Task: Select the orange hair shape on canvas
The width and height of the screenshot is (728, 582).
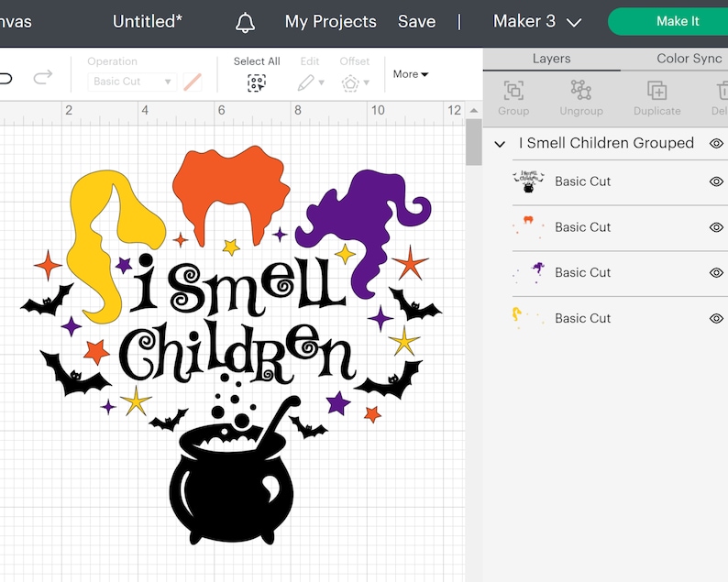Action: [231, 181]
